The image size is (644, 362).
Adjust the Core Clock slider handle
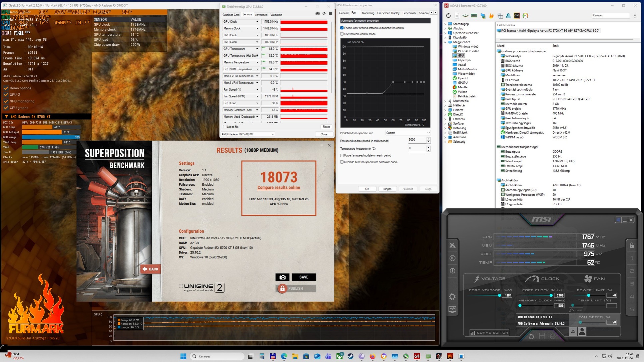pos(551,295)
